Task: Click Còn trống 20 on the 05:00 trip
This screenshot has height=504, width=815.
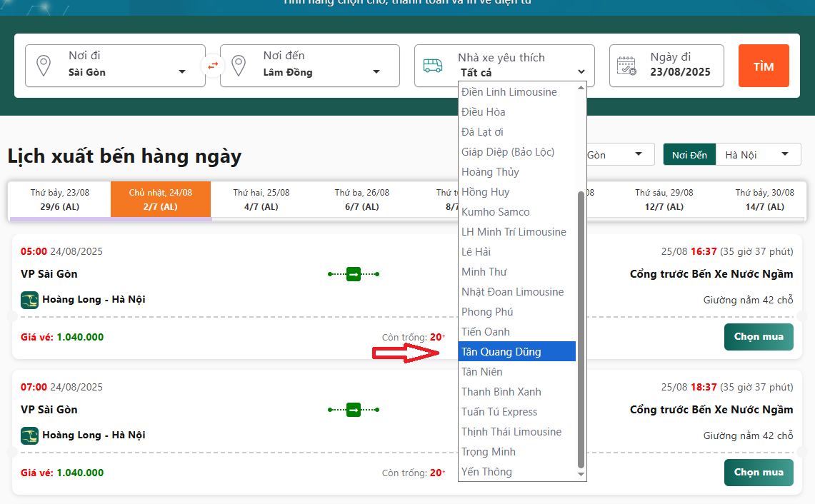Action: [414, 337]
